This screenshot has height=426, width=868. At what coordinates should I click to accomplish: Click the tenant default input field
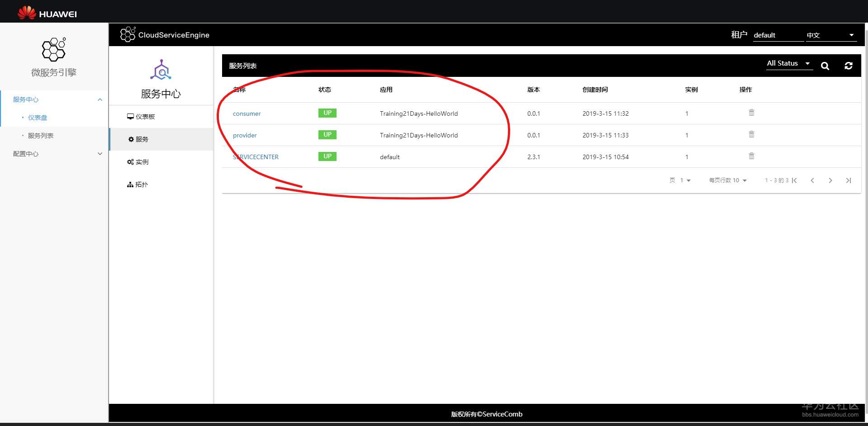(778, 35)
